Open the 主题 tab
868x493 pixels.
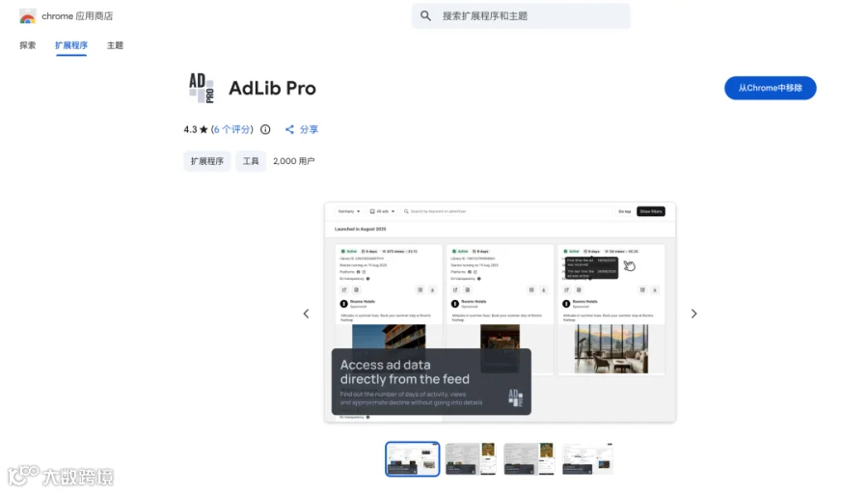(x=115, y=45)
